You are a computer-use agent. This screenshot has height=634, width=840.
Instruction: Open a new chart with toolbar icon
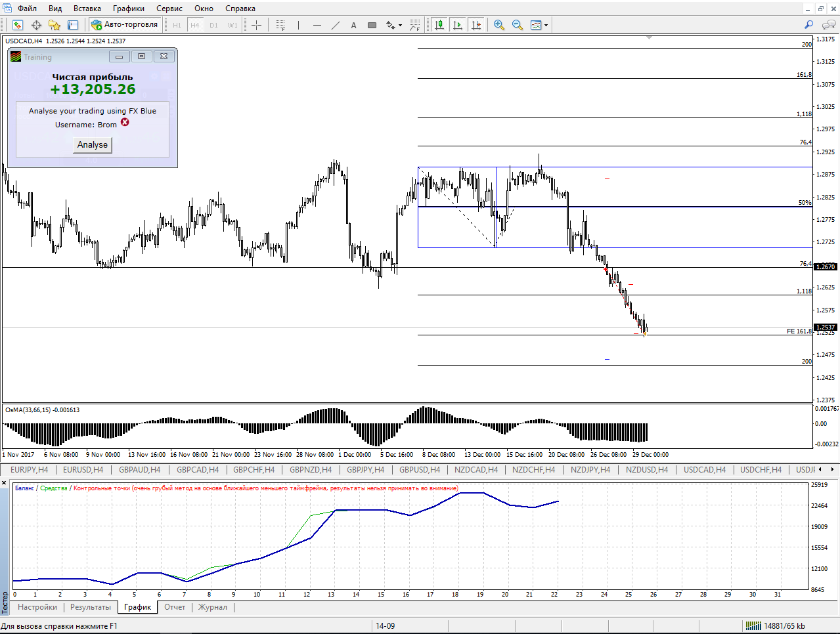(18, 25)
